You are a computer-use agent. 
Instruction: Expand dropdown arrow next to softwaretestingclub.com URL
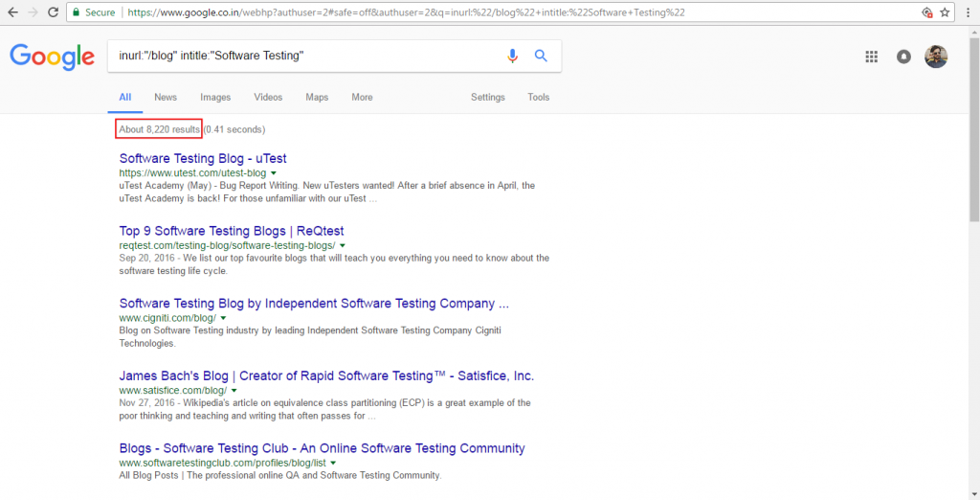(x=333, y=464)
